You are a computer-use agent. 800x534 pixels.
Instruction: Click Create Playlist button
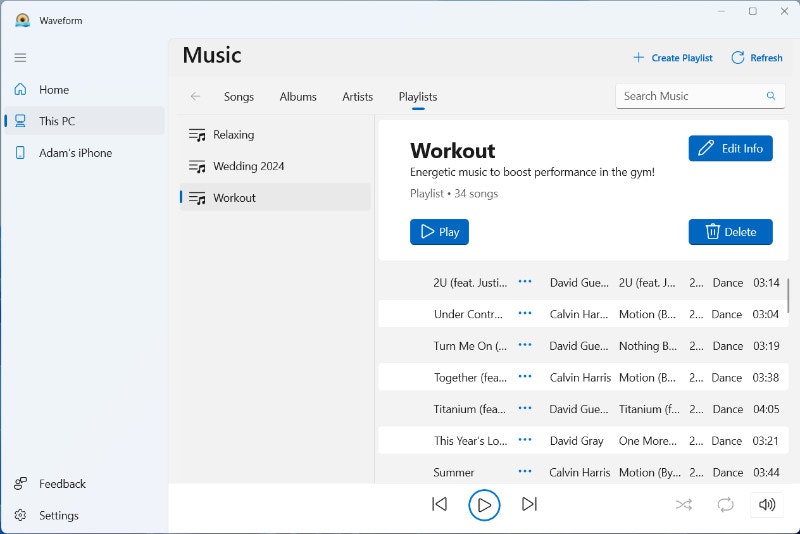click(673, 58)
